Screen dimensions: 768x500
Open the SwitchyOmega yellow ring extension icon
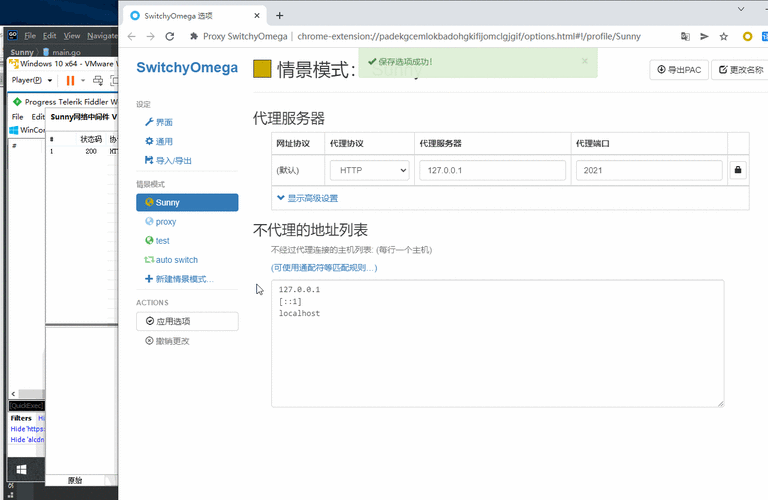747,36
